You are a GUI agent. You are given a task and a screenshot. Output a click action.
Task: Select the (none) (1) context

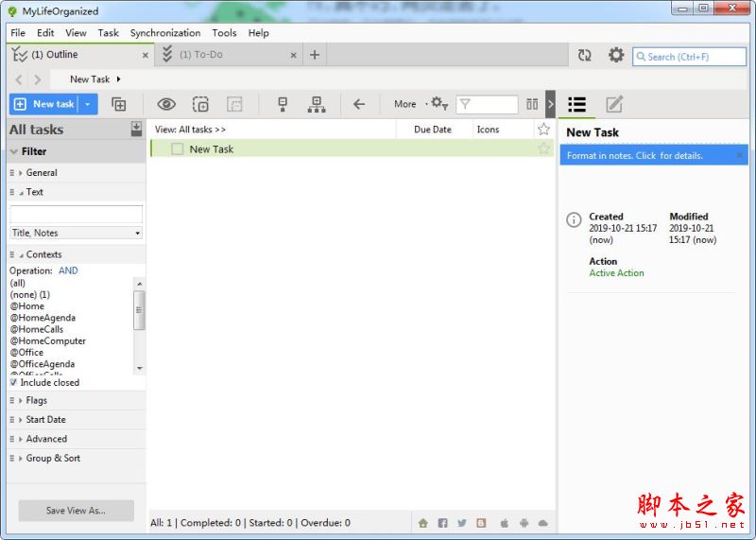point(30,294)
